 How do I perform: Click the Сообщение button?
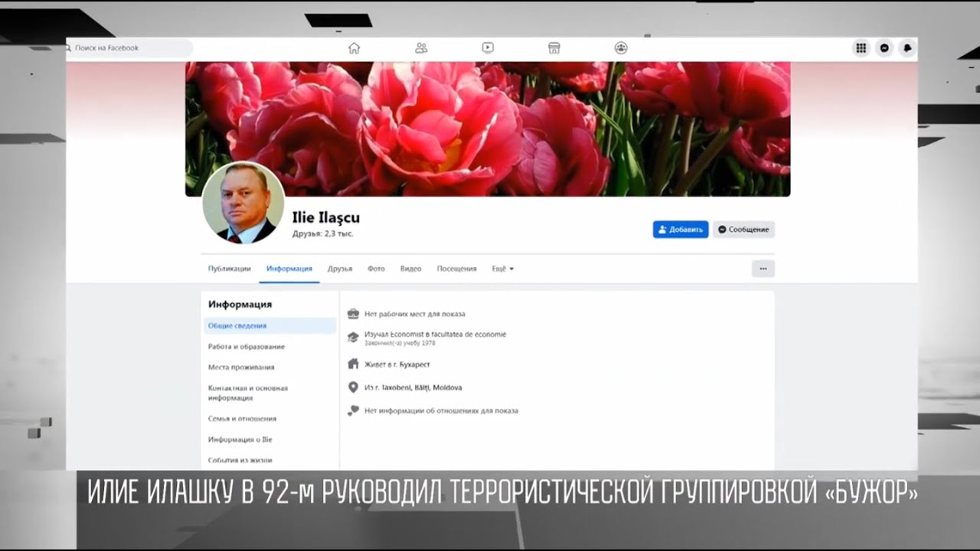(743, 229)
